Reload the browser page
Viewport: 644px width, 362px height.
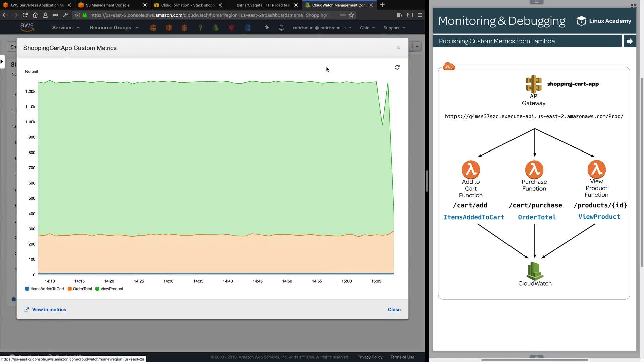25,15
